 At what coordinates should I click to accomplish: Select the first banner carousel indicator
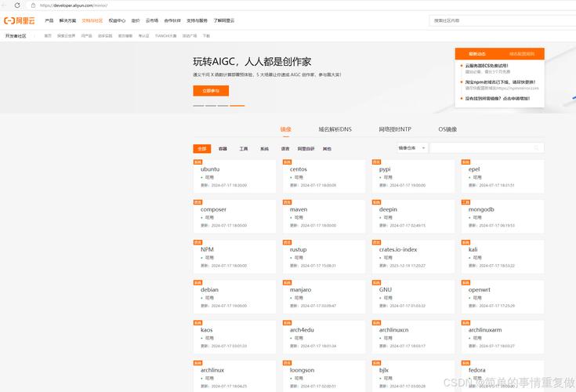[198, 105]
